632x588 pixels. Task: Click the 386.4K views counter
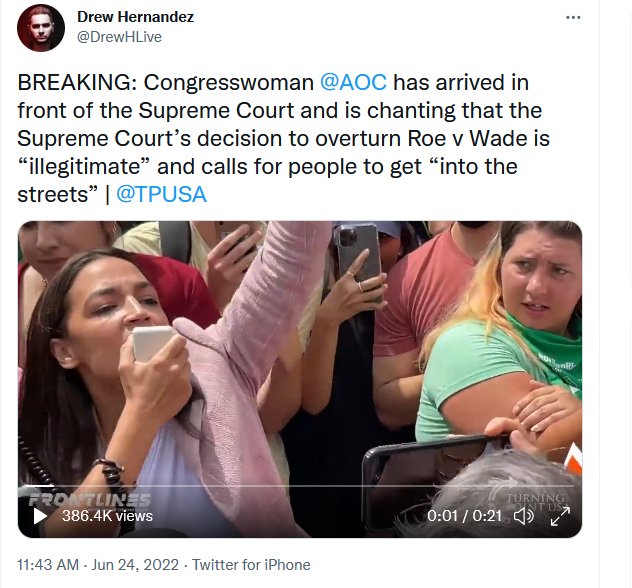point(107,516)
